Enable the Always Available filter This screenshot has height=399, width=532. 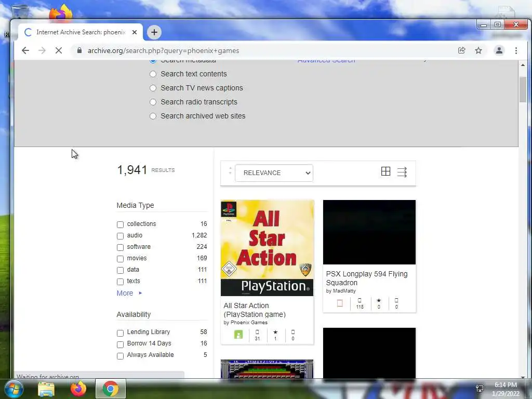click(x=120, y=356)
